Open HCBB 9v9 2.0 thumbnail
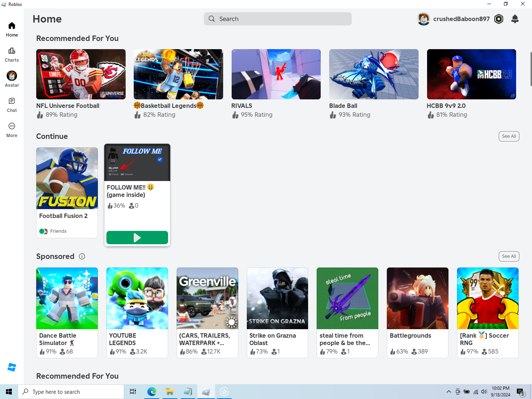 tap(471, 74)
